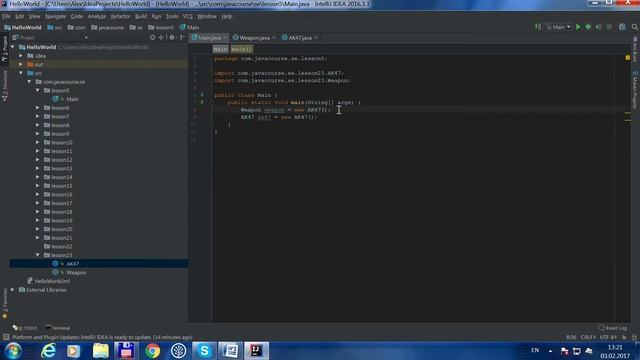The height and width of the screenshot is (360, 640).
Task: Open the floppy disk app on taskbar
Action: coord(126,351)
